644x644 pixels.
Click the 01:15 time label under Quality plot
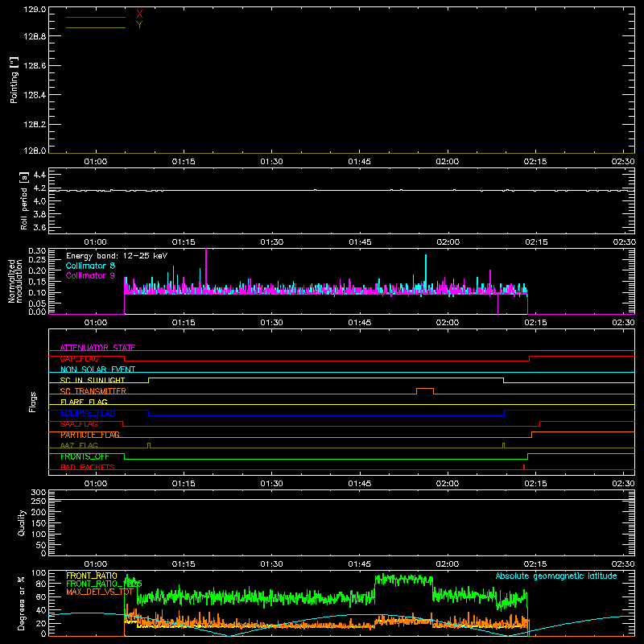pos(184,564)
